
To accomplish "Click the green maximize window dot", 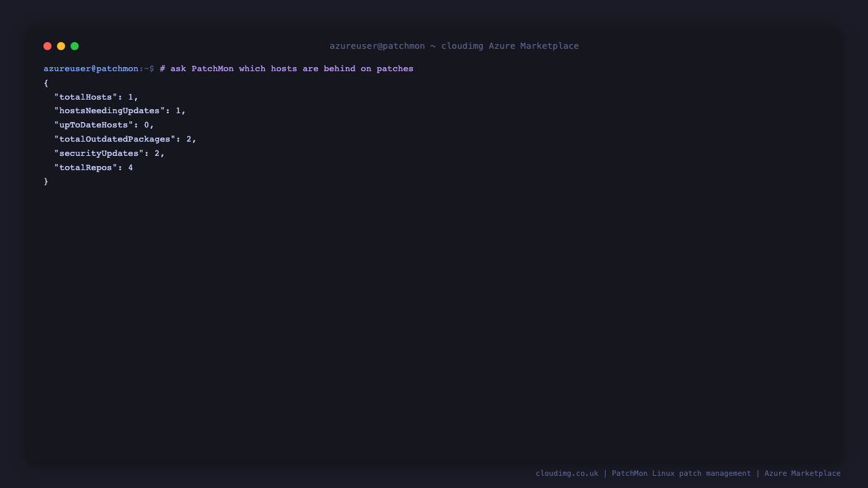I will [75, 46].
